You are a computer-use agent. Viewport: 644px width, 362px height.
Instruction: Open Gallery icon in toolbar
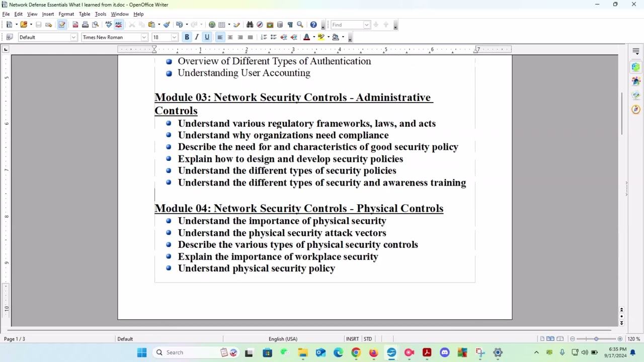click(270, 25)
